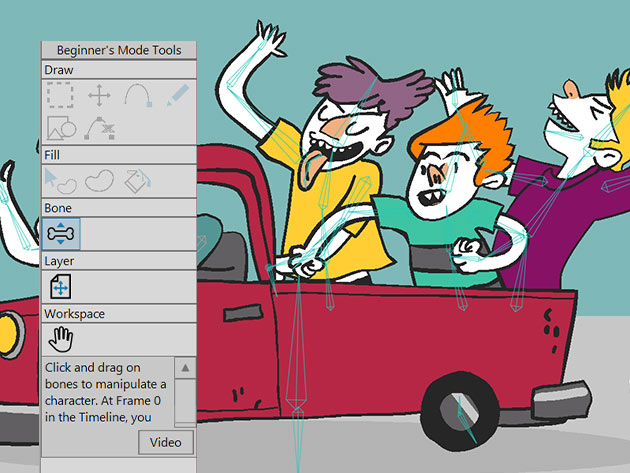Screen dimensions: 630x473
Task: Select the Manipulate Bones tool
Action: pyautogui.click(x=61, y=234)
